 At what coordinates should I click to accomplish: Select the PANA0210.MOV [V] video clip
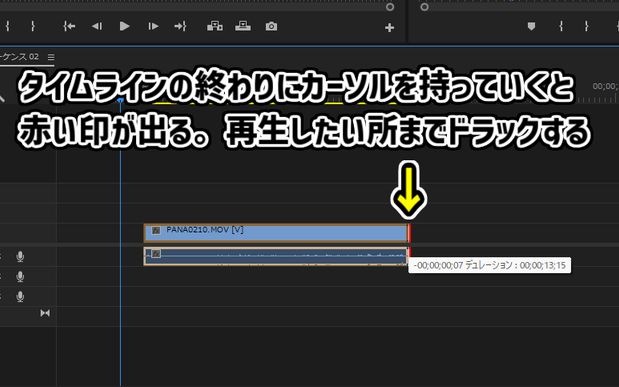coord(276,233)
